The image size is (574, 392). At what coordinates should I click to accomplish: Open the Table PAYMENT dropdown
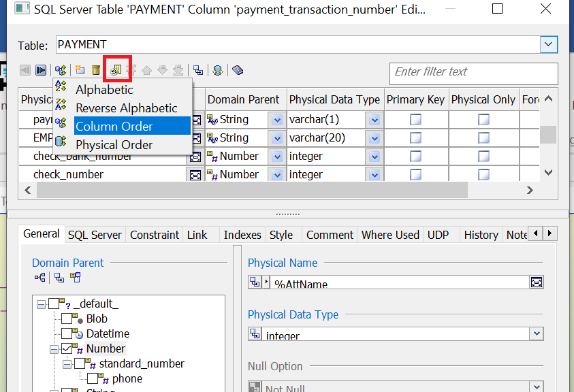549,45
